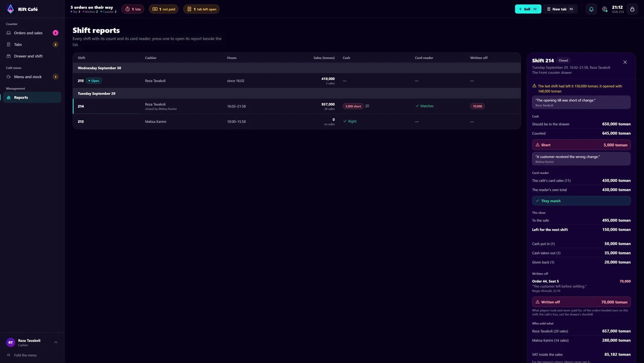Open the shift 213 row
This screenshot has width=644, height=363.
coord(297,122)
